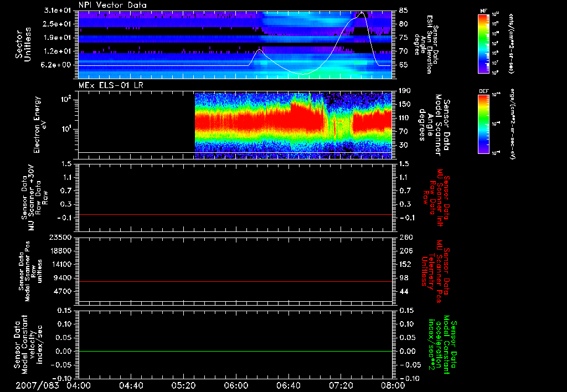Click the "14100" scanner position tick value
Viewport: 567px width, 392px height.
pyautogui.click(x=60, y=264)
